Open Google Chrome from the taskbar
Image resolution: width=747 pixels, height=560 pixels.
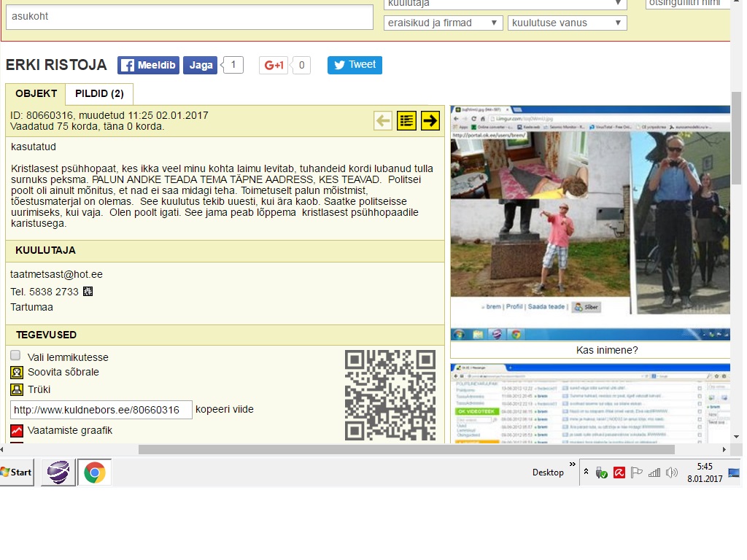pos(94,472)
